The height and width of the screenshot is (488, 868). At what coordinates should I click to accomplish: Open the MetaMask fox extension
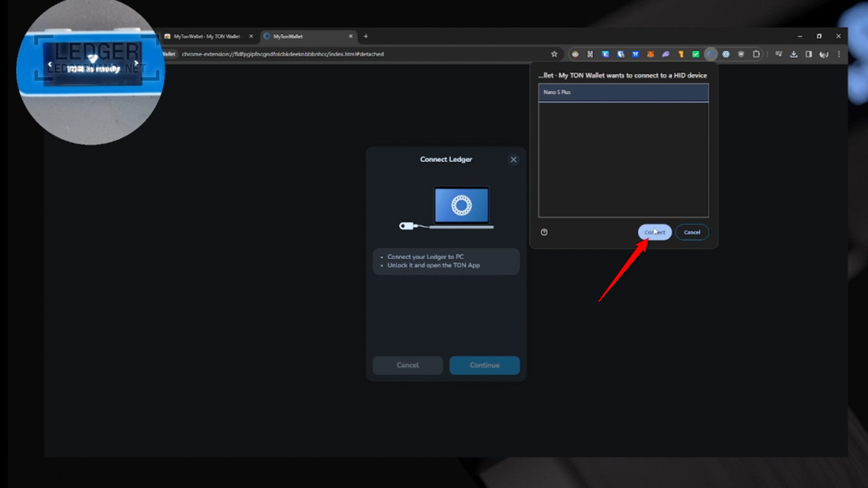coord(651,54)
